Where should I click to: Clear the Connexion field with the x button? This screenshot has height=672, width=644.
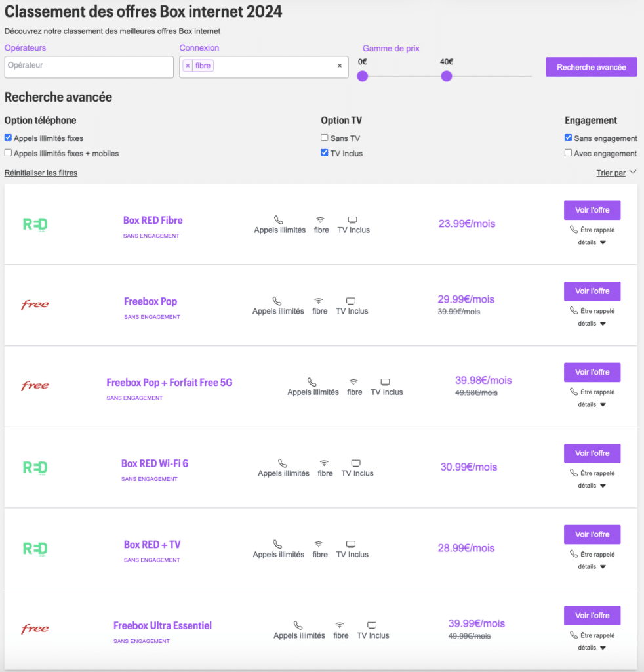(x=340, y=66)
